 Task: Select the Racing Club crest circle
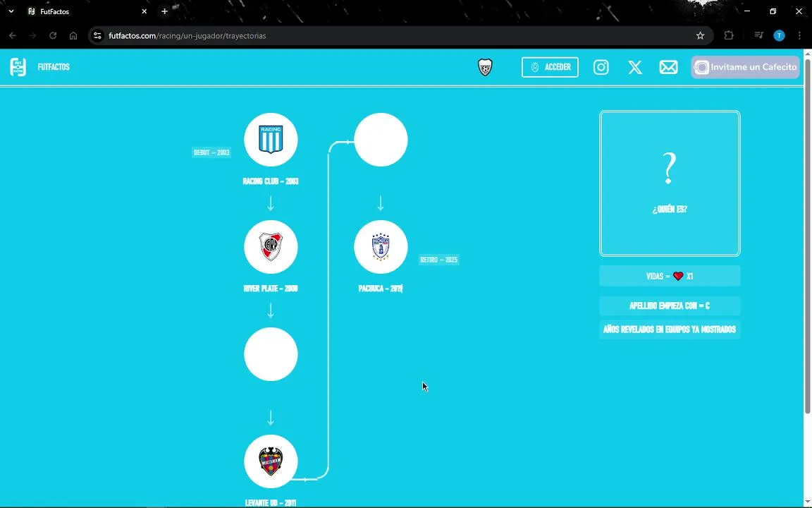(271, 140)
